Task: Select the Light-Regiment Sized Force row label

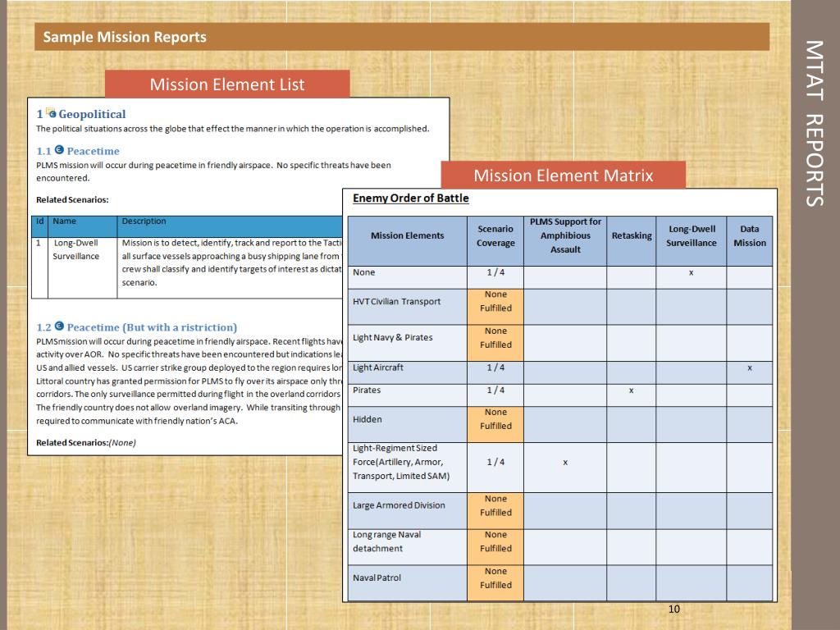Action: click(400, 462)
